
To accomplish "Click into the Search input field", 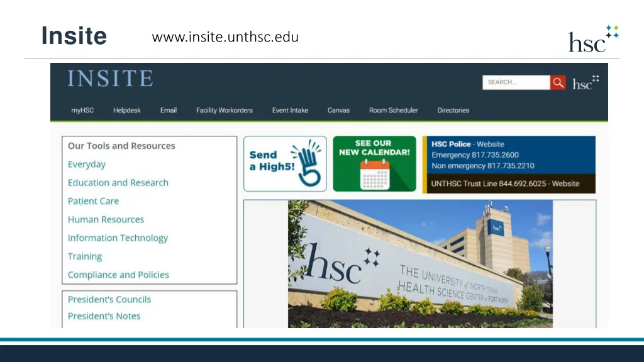I will coord(516,82).
